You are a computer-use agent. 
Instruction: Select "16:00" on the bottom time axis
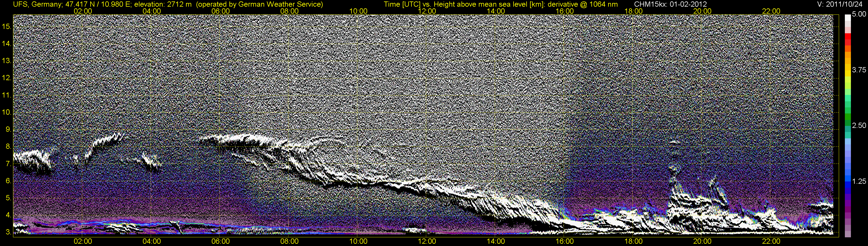click(x=565, y=241)
